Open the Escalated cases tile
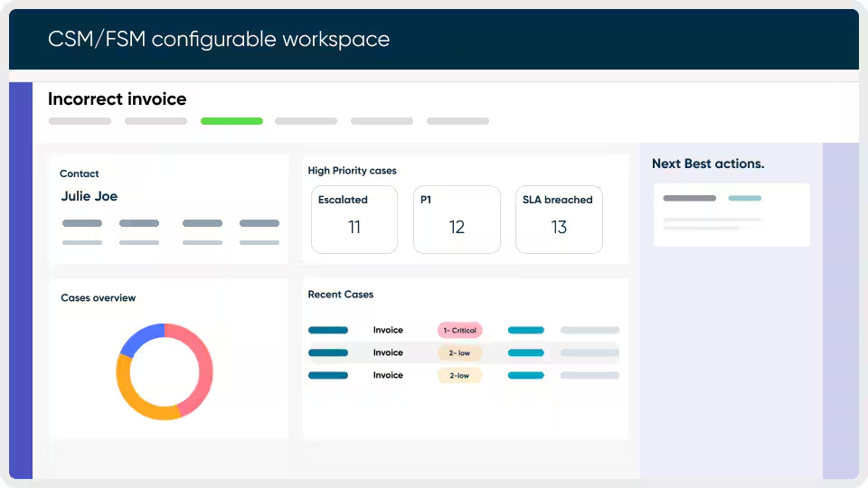This screenshot has height=488, width=868. click(x=354, y=220)
